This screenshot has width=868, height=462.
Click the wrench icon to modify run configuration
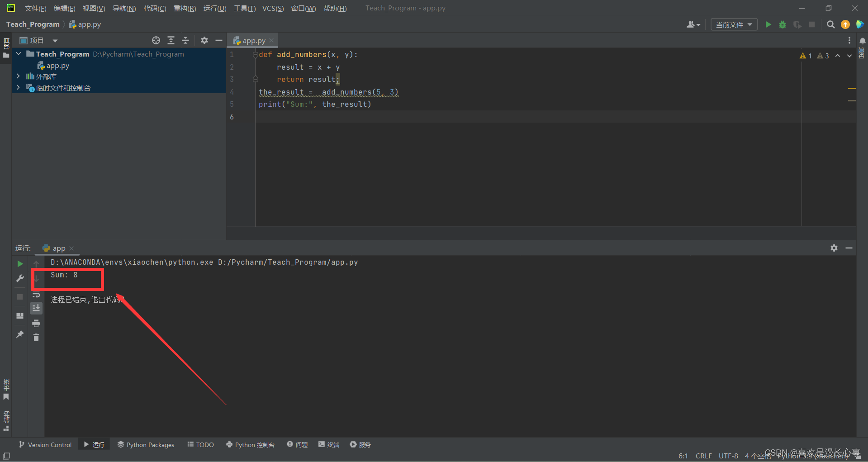[19, 278]
